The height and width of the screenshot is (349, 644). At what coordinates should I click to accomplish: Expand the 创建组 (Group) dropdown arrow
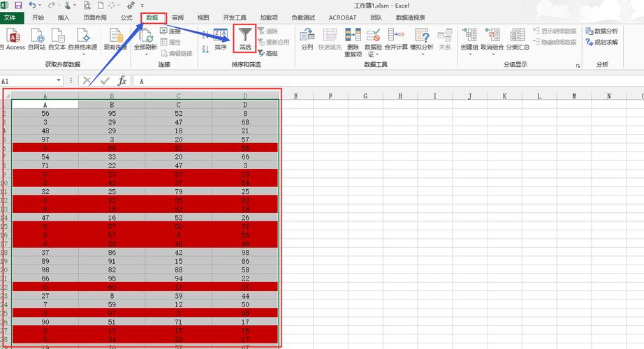(469, 54)
